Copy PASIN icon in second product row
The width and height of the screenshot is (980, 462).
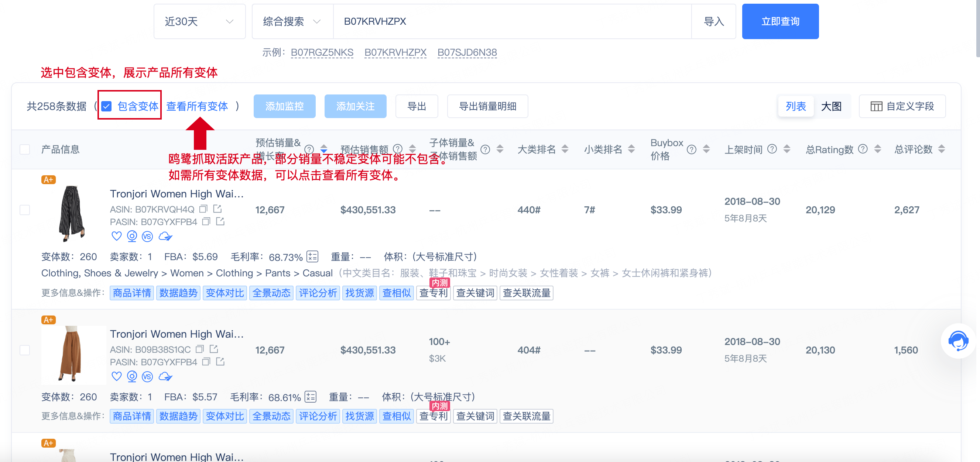click(206, 362)
